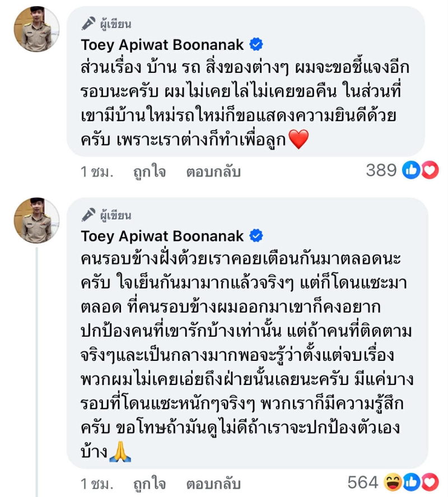Click the verified badge on the second comment
The height and width of the screenshot is (497, 448).
256,236
